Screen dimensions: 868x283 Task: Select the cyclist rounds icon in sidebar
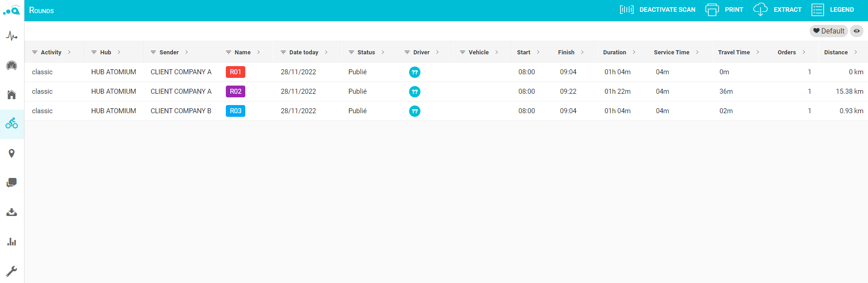(12, 124)
